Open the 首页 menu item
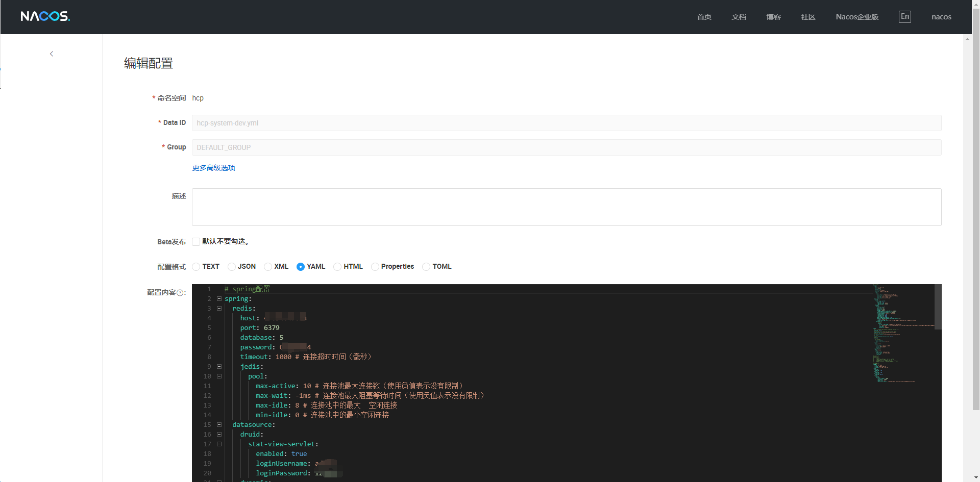The height and width of the screenshot is (482, 980). coord(704,17)
